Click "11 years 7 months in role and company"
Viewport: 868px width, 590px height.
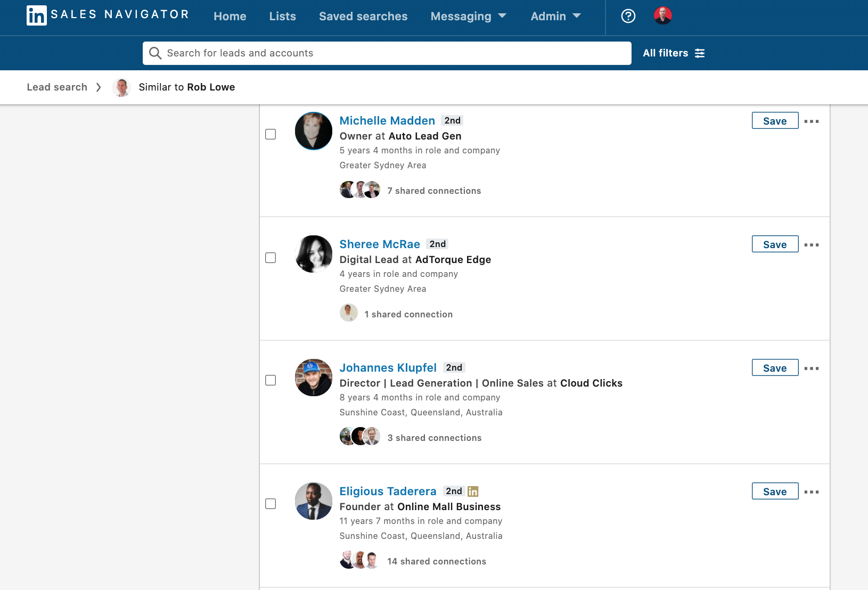(421, 521)
